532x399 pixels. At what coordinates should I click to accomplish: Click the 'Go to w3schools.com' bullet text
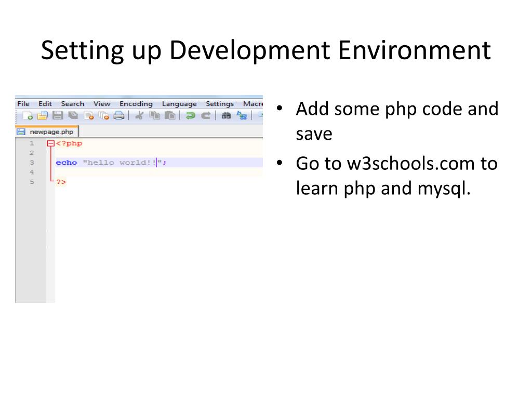[x=397, y=176]
